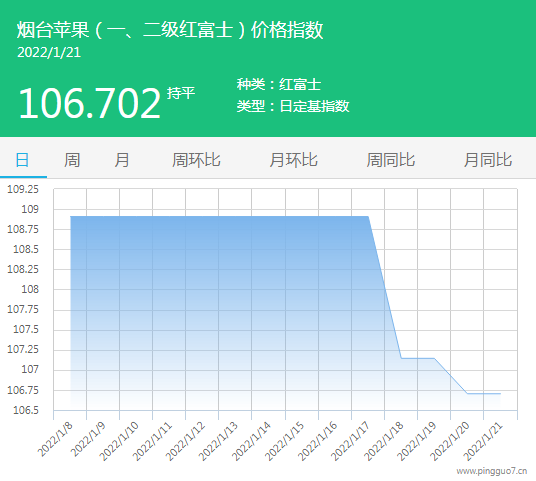Open the 周同比 weekly year-over-year tab
The height and width of the screenshot is (481, 536).
pyautogui.click(x=391, y=160)
